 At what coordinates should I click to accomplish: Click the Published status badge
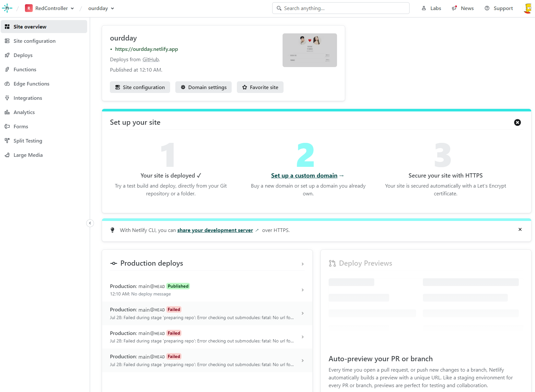pyautogui.click(x=178, y=286)
